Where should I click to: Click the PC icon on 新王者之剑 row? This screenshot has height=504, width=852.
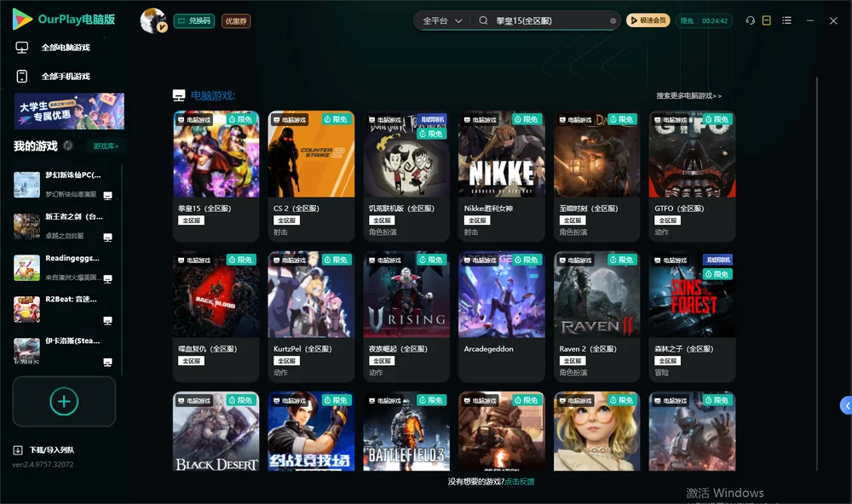[x=107, y=238]
